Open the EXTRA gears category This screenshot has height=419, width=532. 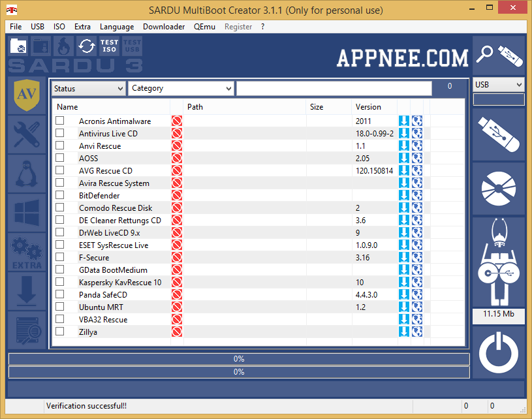(x=27, y=252)
